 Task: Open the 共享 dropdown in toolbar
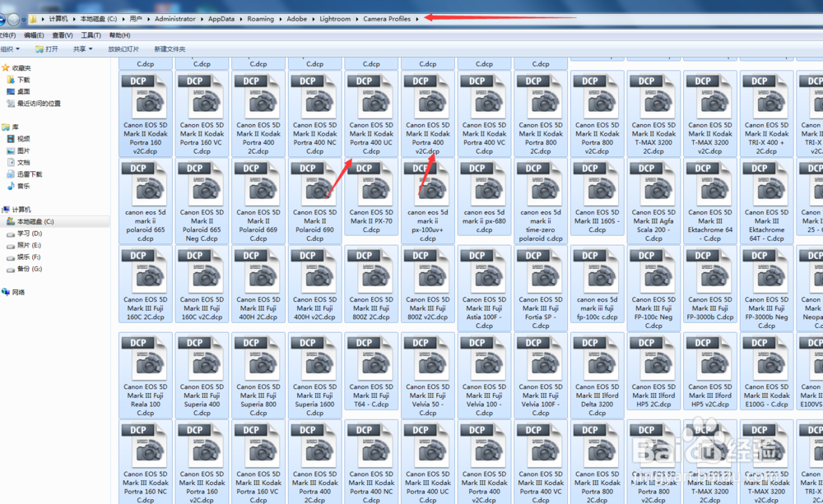pyautogui.click(x=82, y=49)
